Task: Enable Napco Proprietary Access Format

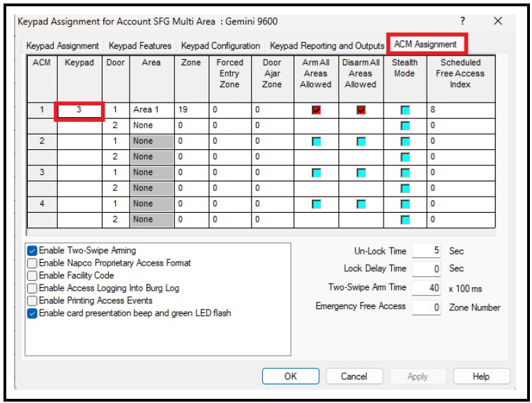Action: click(x=32, y=264)
